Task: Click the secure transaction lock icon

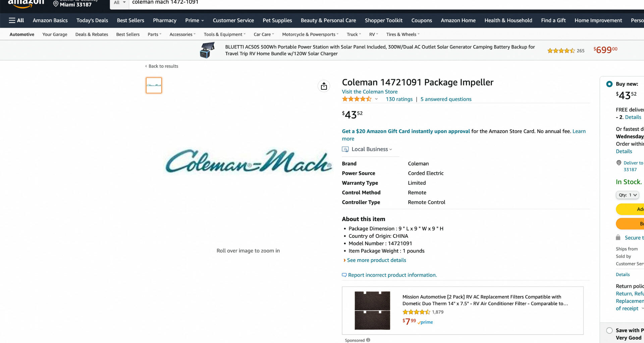Action: (x=618, y=237)
